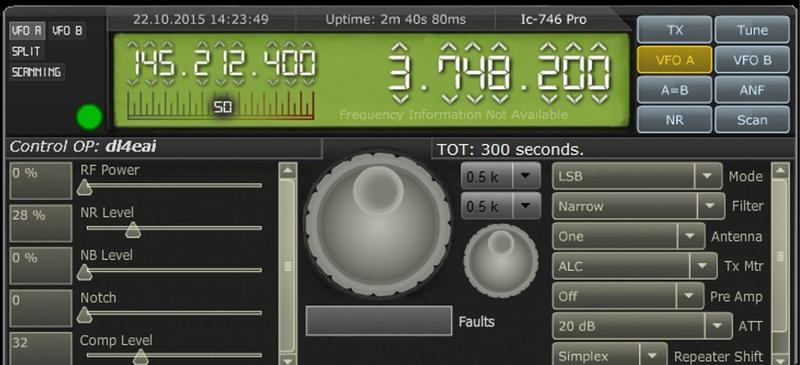The height and width of the screenshot is (365, 800).
Task: Decrease the 10 Hz digit of 3.748.200
Action: pyautogui.click(x=574, y=99)
